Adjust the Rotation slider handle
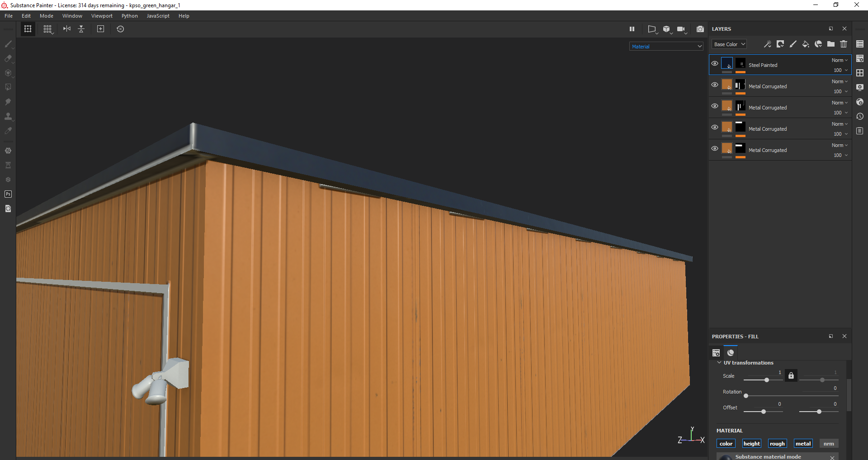 [x=746, y=396]
